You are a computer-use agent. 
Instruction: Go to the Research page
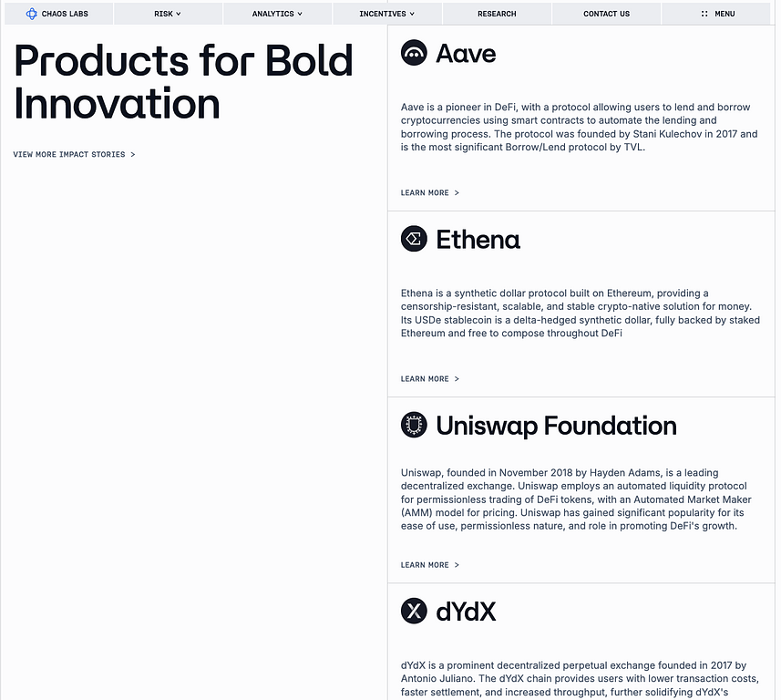point(497,14)
